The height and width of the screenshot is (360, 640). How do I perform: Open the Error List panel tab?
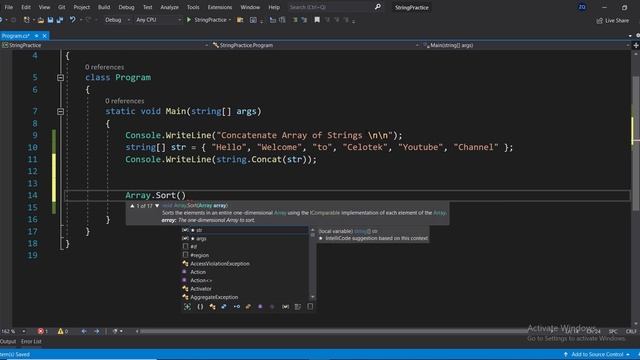coord(31,342)
